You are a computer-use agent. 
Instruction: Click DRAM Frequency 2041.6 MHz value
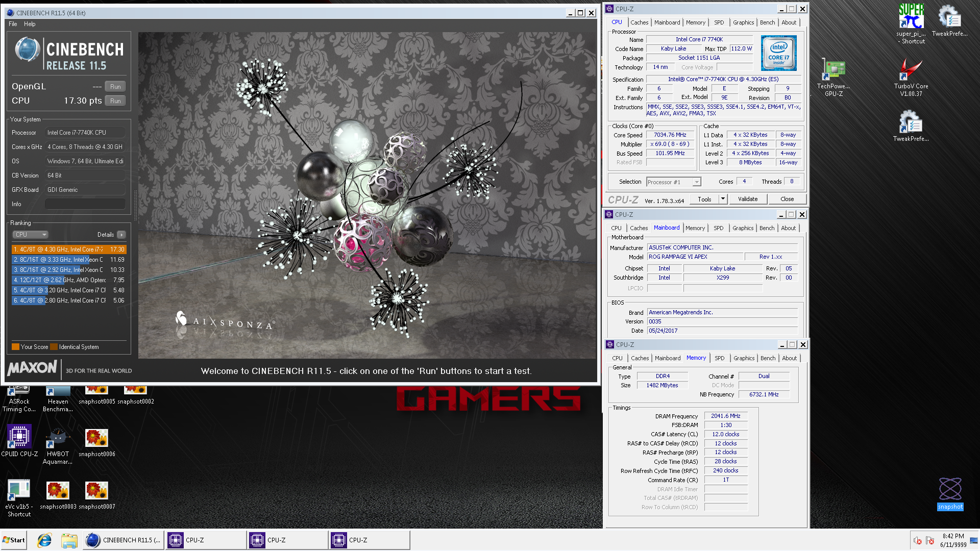point(725,416)
